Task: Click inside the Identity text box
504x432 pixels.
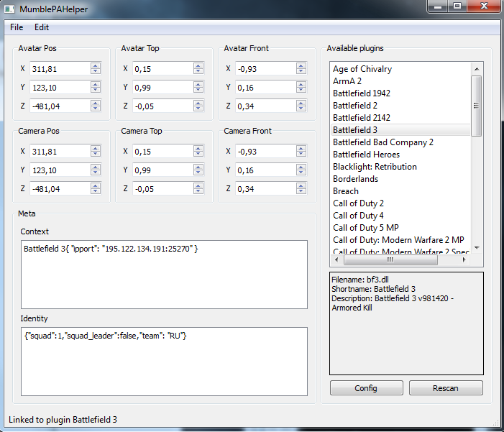Action: (164, 362)
